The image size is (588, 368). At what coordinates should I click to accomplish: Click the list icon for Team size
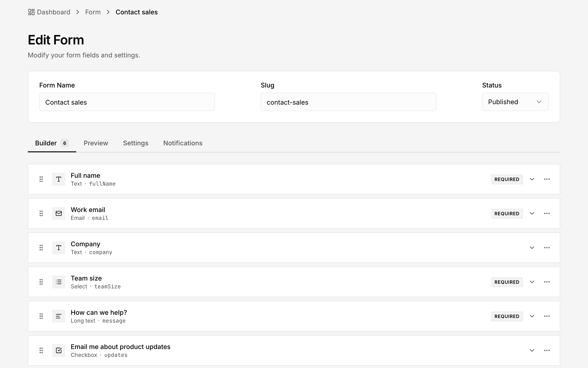point(58,282)
